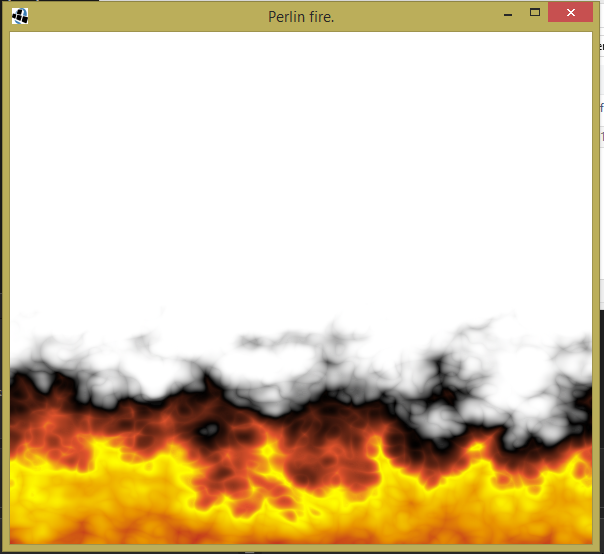Select the "Perlin fire." title text

(301, 17)
